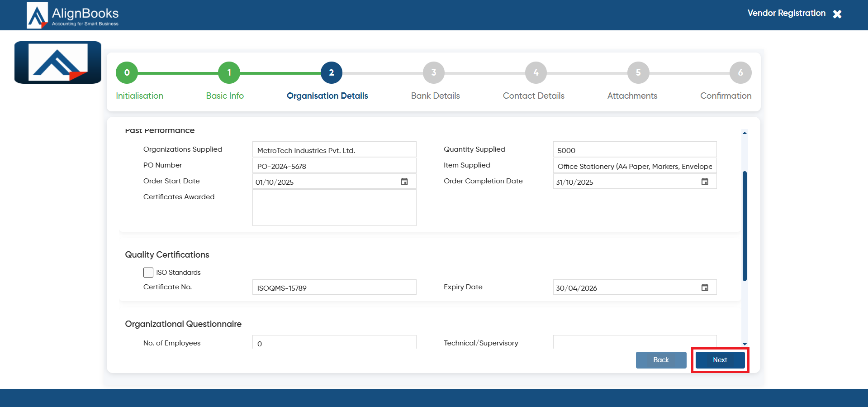Open the Order Completion Date calendar icon
This screenshot has width=868, height=407.
click(705, 182)
